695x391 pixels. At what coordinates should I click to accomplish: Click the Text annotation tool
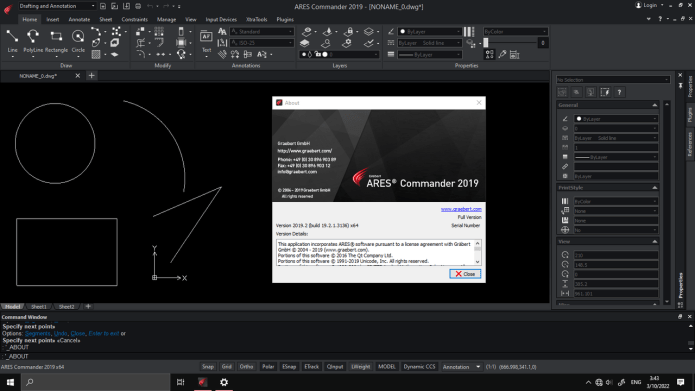[x=206, y=41]
